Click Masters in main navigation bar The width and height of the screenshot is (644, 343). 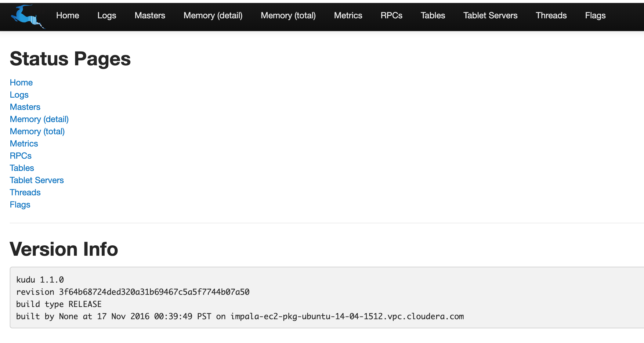[150, 16]
